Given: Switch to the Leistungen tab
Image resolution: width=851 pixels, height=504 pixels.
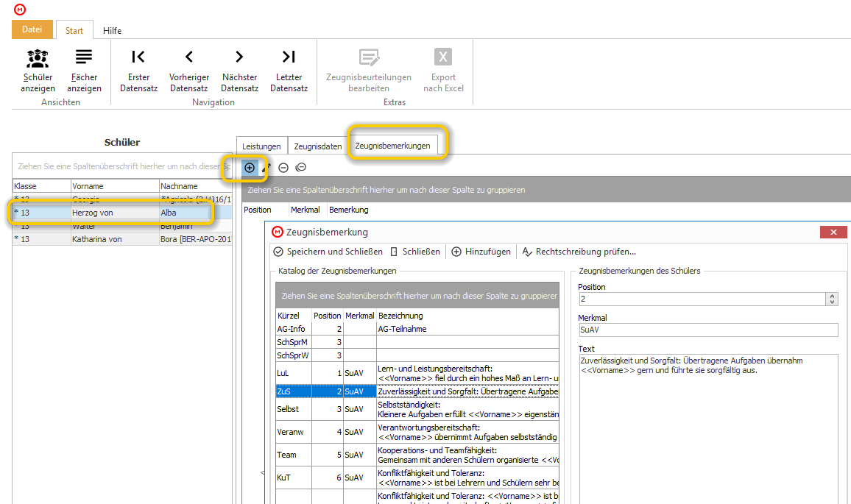Looking at the screenshot, I should tap(261, 146).
